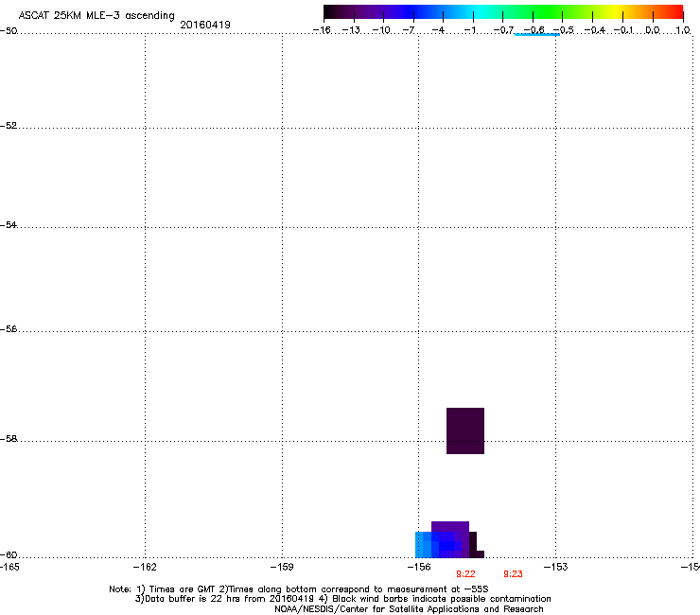Image resolution: width=700 pixels, height=615 pixels.
Task: Select the -0.6 color scale label
Action: [x=534, y=30]
